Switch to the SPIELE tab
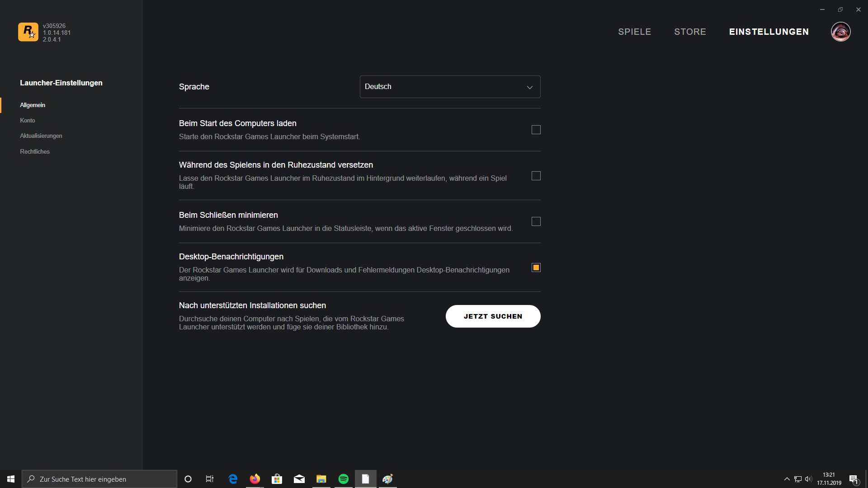This screenshot has height=488, width=868. point(634,32)
